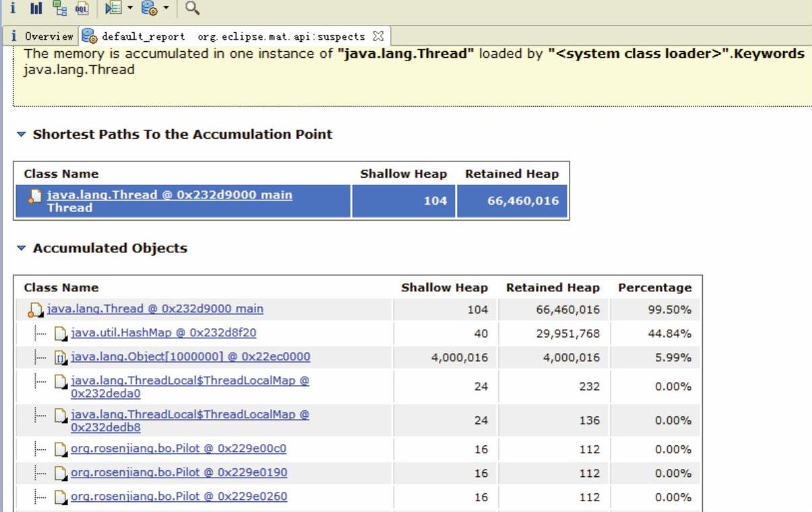Select the retained heap value 136
812x512 pixels.
[x=588, y=420]
